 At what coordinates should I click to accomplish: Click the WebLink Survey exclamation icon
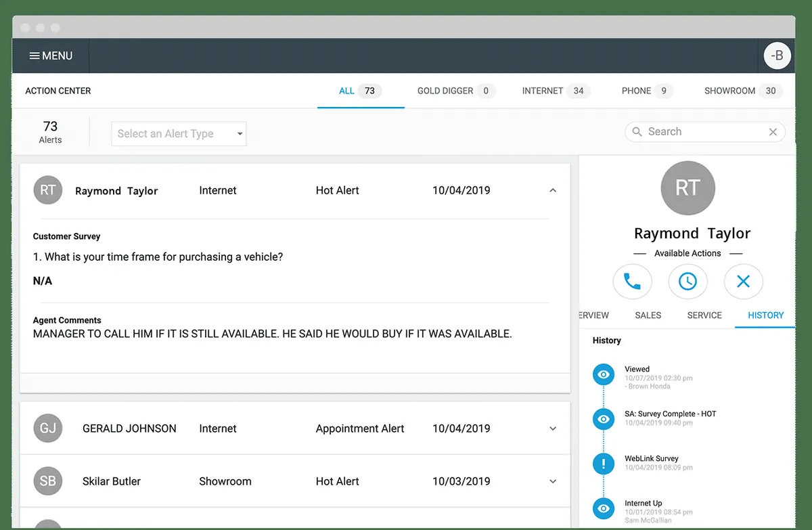click(603, 464)
